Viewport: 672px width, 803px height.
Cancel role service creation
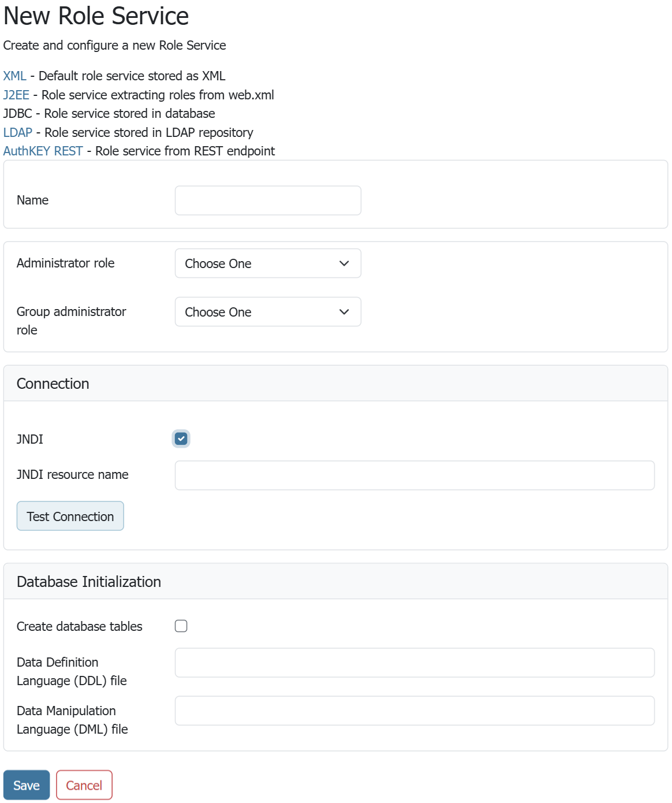click(x=84, y=785)
